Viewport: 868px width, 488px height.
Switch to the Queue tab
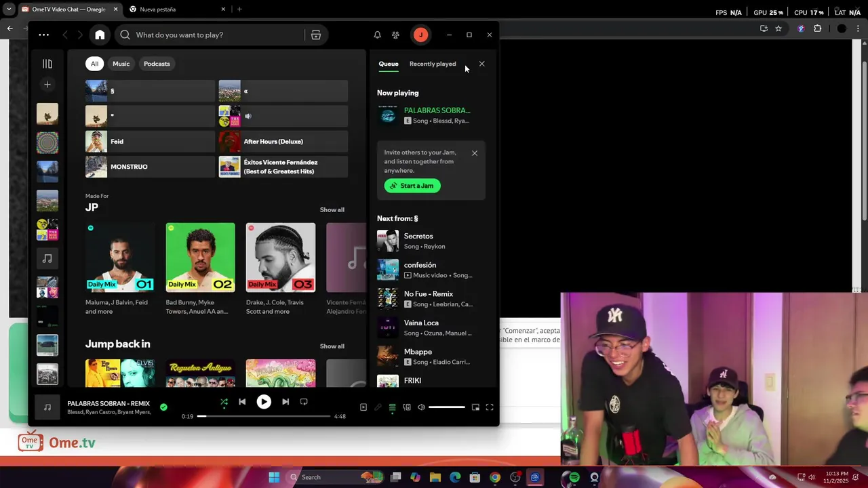[x=389, y=64]
